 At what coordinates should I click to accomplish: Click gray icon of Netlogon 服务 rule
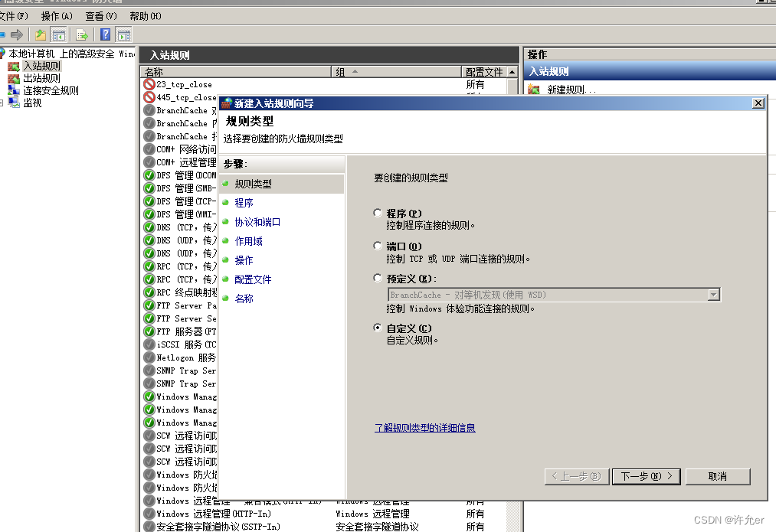[x=149, y=357]
